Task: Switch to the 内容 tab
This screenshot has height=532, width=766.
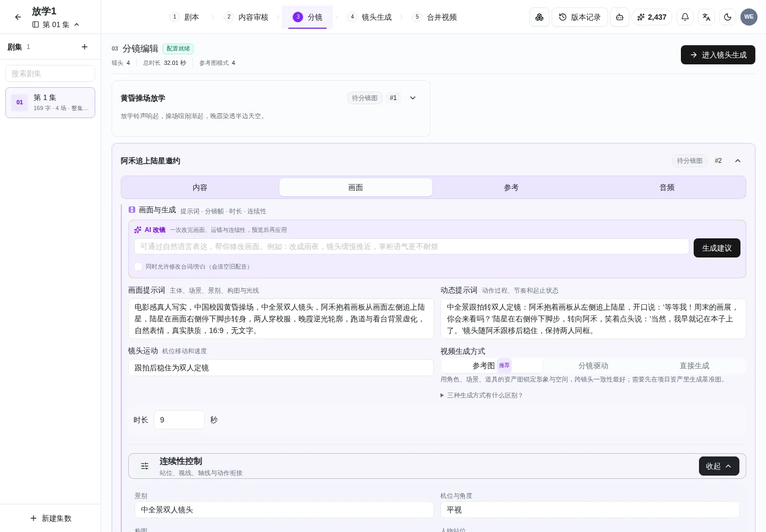Action: pos(200,187)
